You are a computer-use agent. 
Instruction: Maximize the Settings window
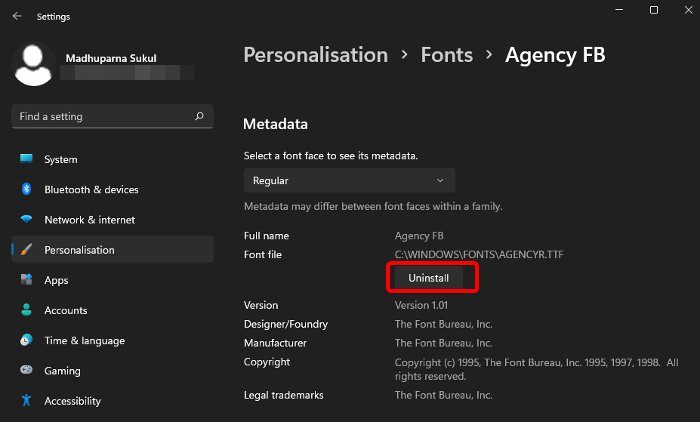pos(653,10)
